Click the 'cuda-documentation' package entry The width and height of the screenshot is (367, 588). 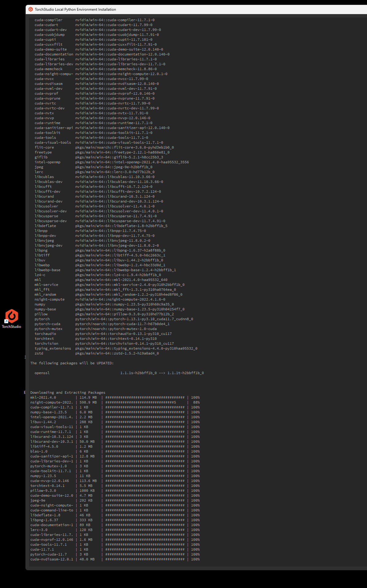click(x=102, y=54)
